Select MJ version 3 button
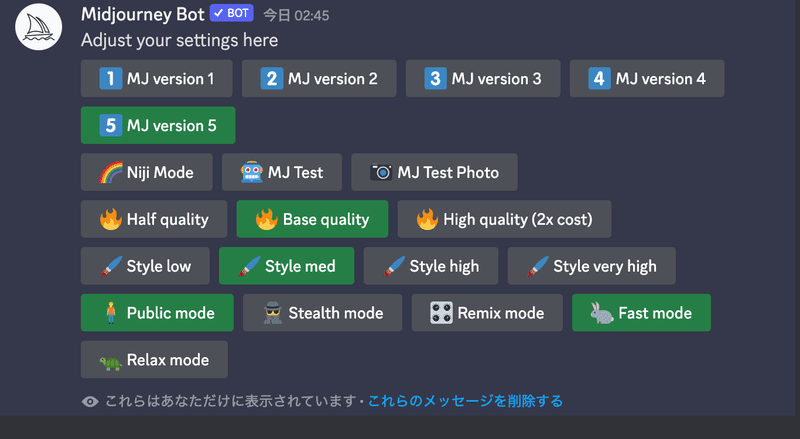 pyautogui.click(x=483, y=79)
